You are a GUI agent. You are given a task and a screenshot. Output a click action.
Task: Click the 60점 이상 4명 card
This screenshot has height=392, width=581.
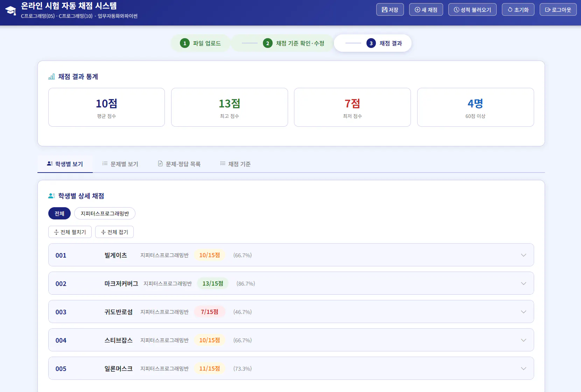pyautogui.click(x=476, y=107)
